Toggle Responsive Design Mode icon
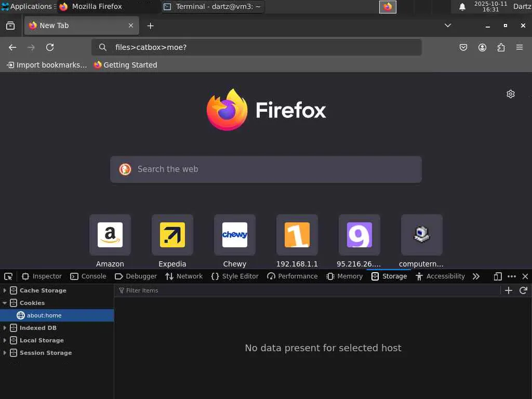The height and width of the screenshot is (399, 532). click(497, 276)
